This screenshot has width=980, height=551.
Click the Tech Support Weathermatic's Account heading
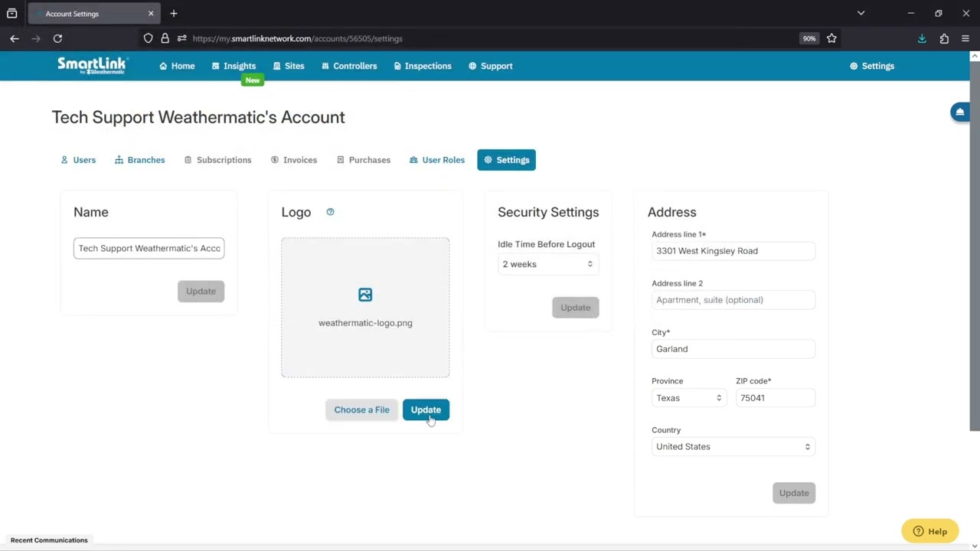coord(198,117)
